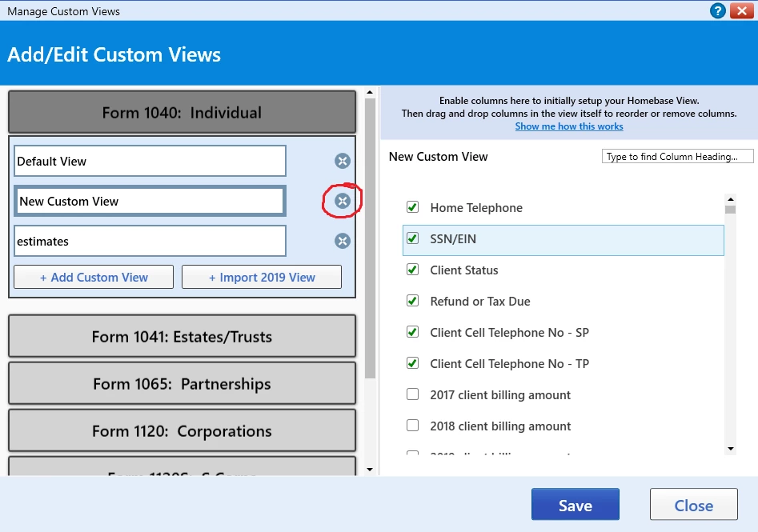The image size is (758, 532).
Task: Select the Home Telephone label text
Action: [x=476, y=208]
